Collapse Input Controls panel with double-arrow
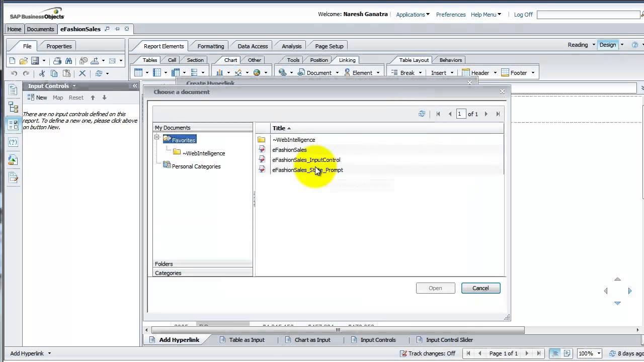The image size is (644, 362). pyautogui.click(x=135, y=86)
